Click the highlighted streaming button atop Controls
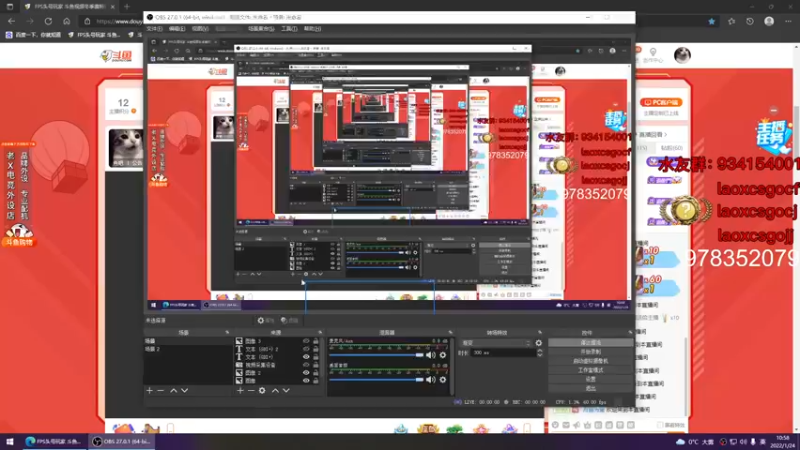Screen dimensions: 800x450 coord(590,342)
